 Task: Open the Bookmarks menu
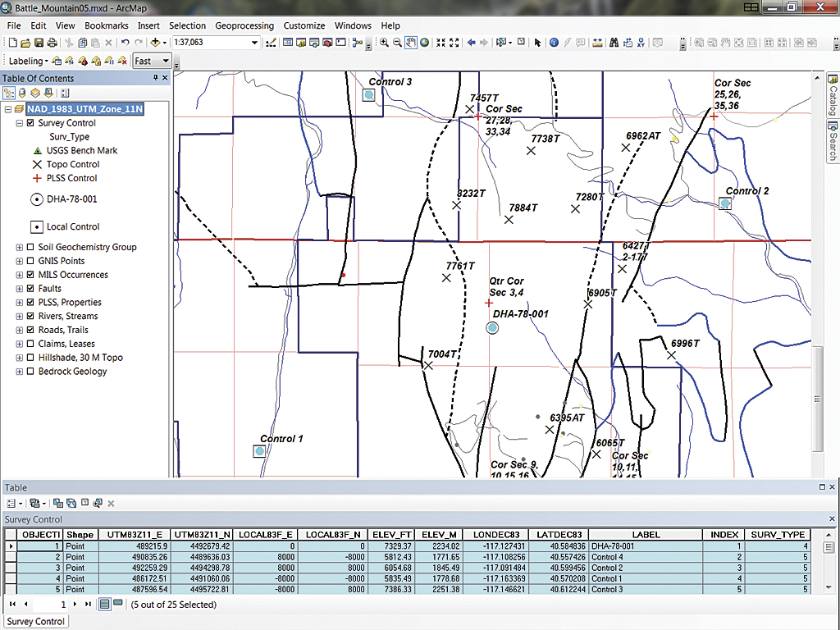point(106,25)
